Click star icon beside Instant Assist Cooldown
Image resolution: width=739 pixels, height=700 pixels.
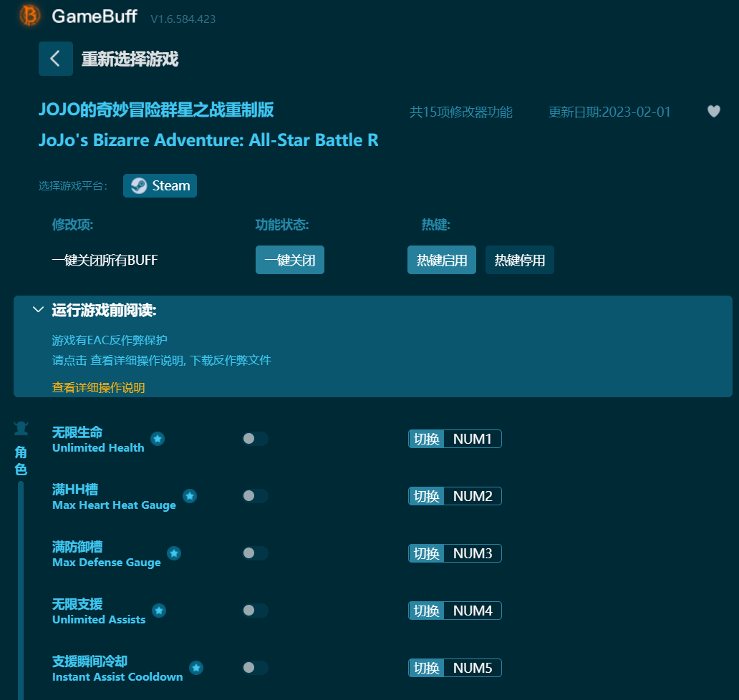coord(196,668)
